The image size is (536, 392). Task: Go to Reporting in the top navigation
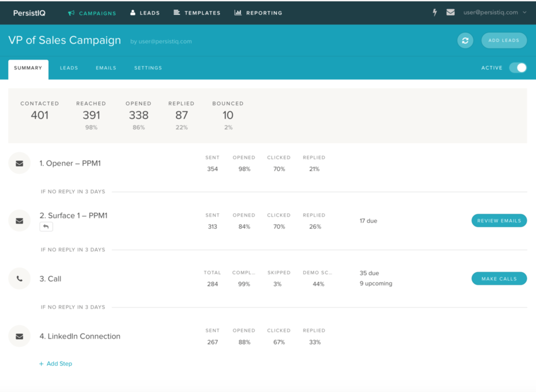tap(258, 13)
